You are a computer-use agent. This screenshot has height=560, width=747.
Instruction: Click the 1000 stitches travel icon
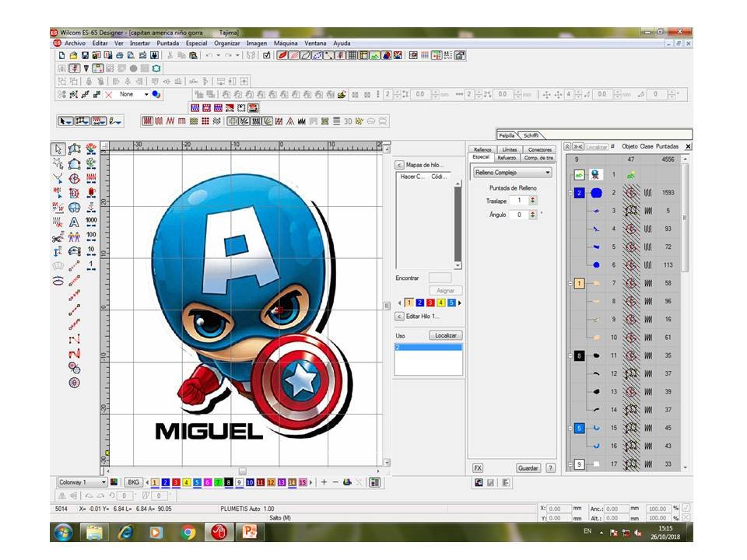tap(91, 222)
